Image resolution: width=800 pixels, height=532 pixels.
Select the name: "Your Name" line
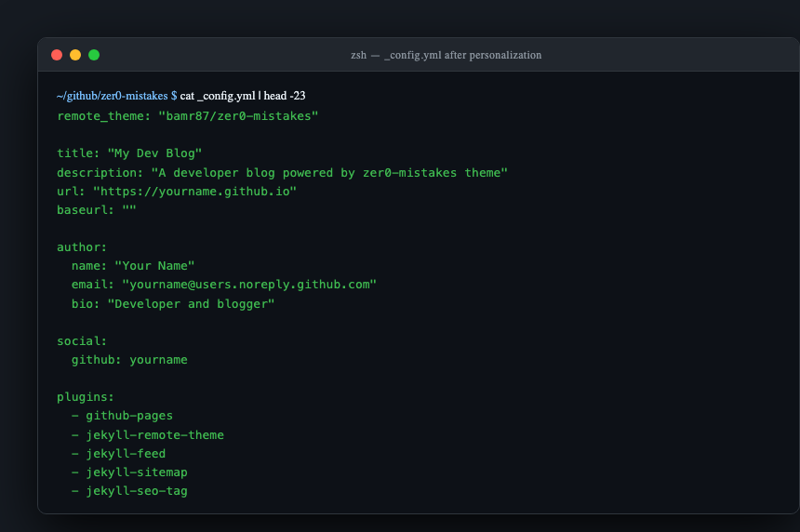coord(133,266)
